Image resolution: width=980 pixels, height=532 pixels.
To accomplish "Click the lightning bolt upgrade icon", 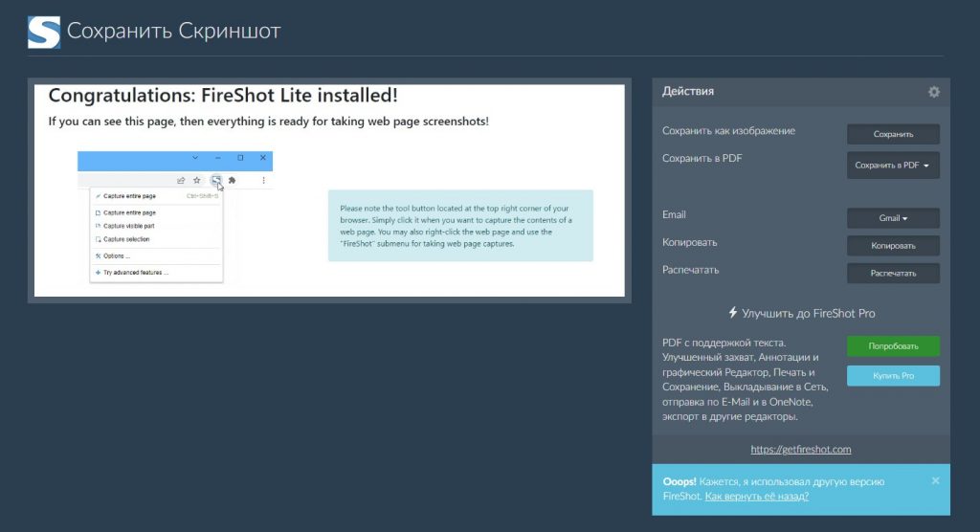I will tap(732, 313).
